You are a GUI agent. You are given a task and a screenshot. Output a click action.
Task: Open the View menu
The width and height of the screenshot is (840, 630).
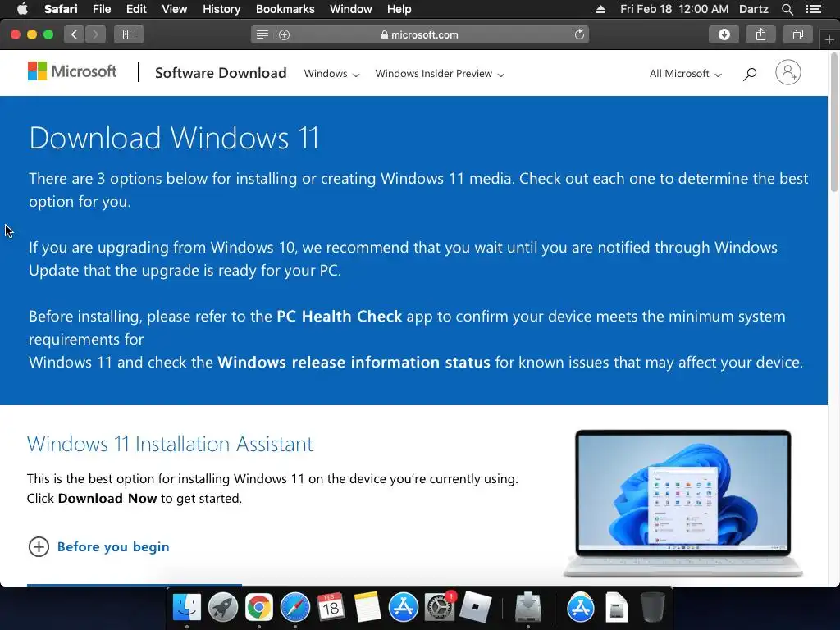[175, 9]
